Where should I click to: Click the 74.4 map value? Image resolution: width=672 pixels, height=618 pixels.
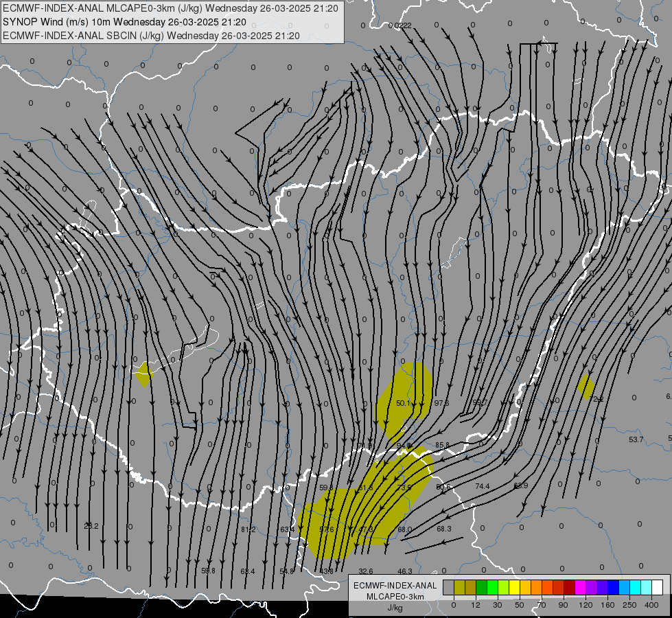pos(482,486)
